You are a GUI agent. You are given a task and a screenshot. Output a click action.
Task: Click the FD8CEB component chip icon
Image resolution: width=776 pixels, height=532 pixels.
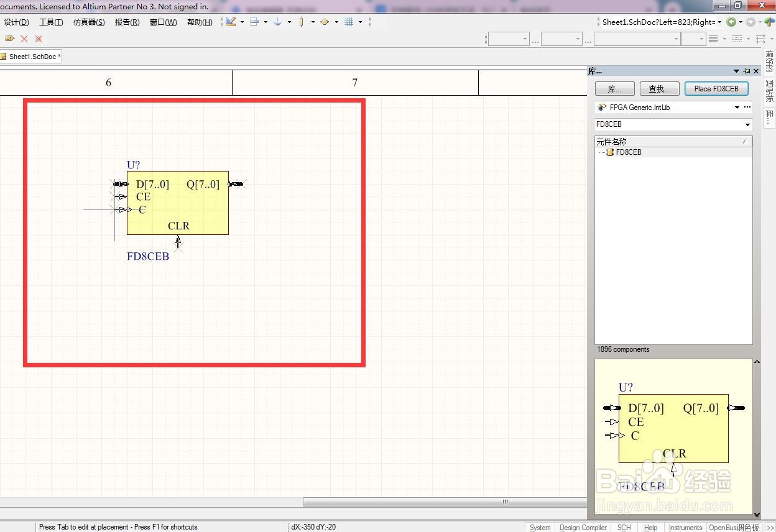coord(610,152)
